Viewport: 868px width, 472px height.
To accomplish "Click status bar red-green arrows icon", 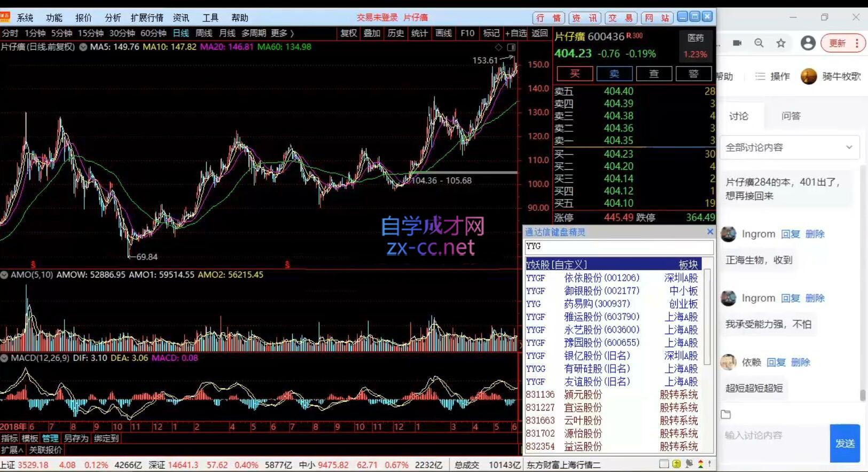I will [x=700, y=464].
